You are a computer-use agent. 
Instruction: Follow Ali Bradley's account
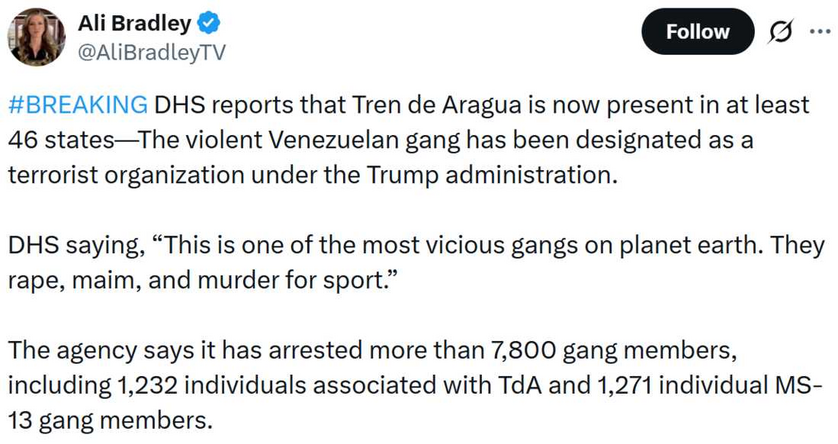(697, 32)
